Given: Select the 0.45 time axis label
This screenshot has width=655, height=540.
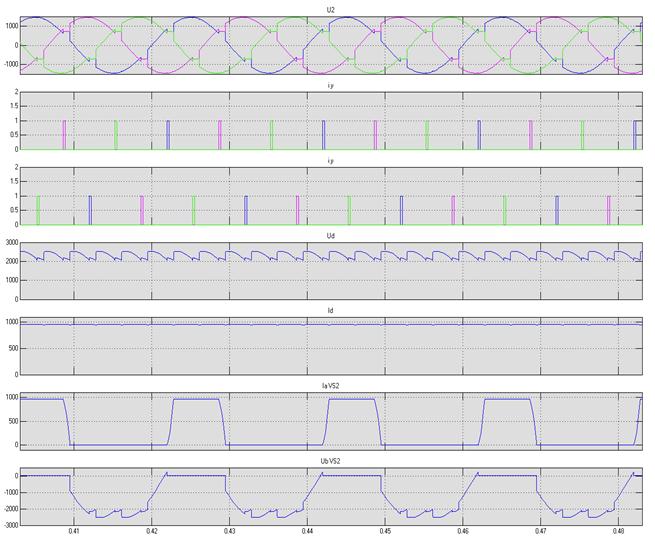Looking at the screenshot, I should click(x=385, y=531).
